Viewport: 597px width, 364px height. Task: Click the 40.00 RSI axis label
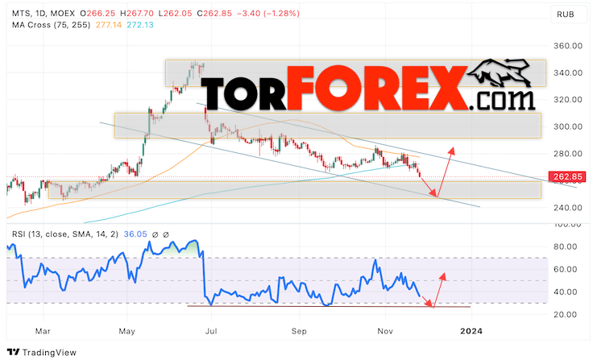pyautogui.click(x=565, y=292)
